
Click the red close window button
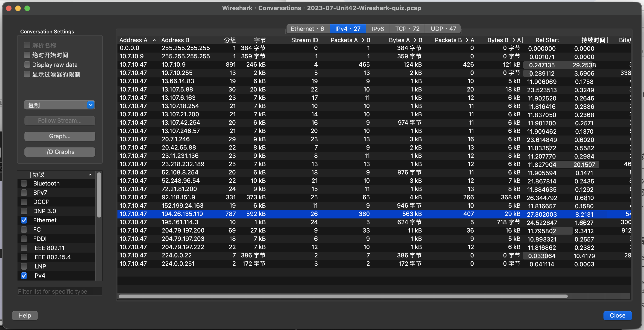(x=9, y=8)
